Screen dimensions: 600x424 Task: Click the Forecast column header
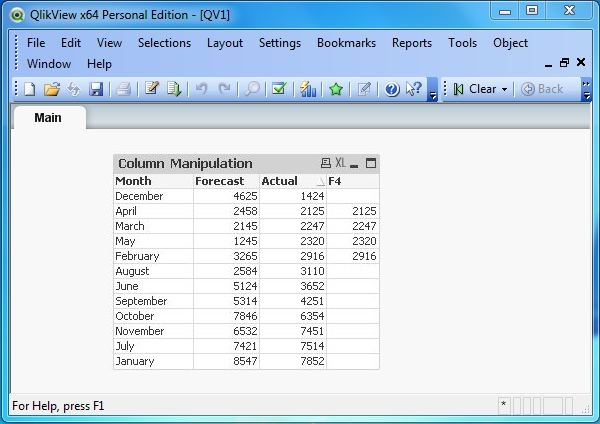point(226,181)
